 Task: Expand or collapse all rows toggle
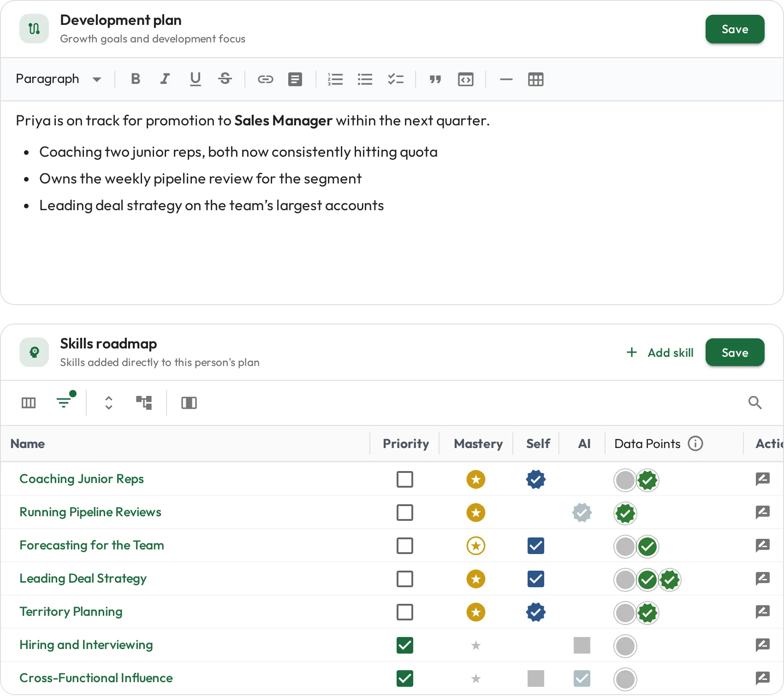coord(109,402)
